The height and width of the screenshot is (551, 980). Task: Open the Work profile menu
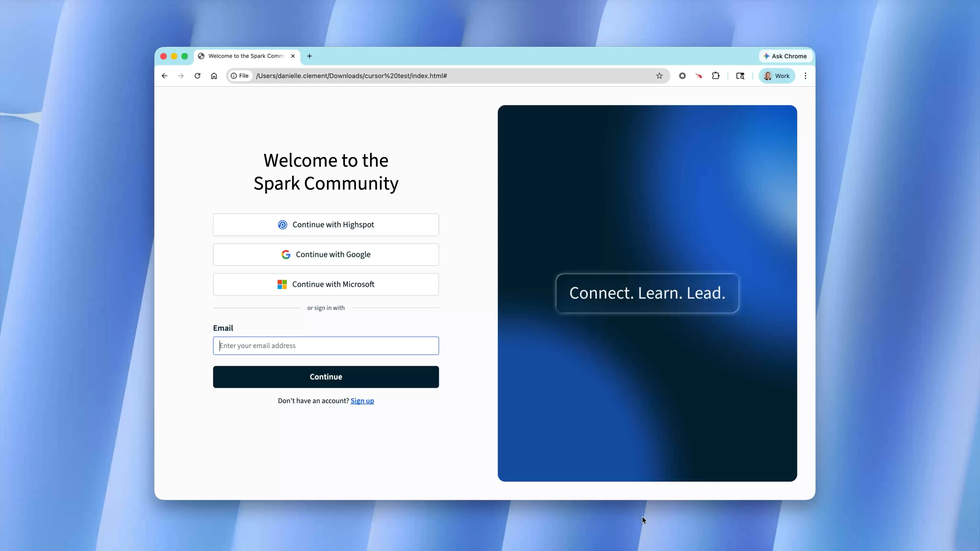777,76
